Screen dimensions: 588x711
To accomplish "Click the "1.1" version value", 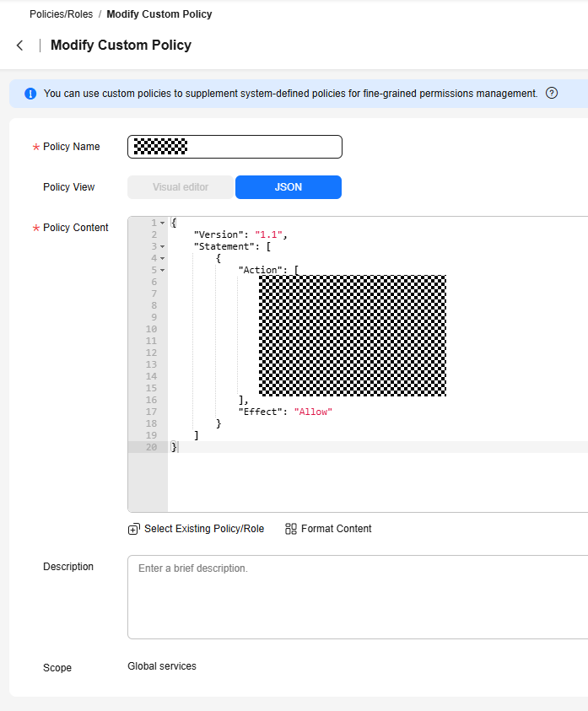I will click(x=268, y=234).
